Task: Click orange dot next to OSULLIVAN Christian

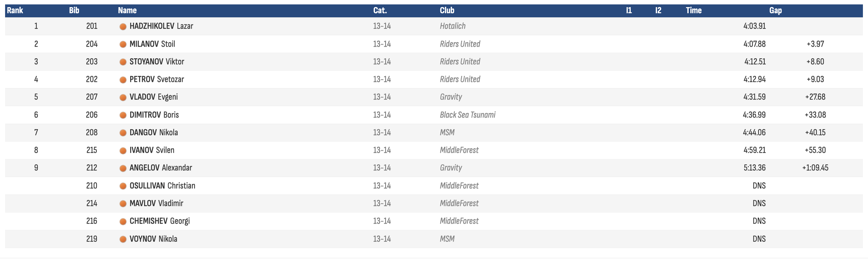Action: [x=123, y=186]
